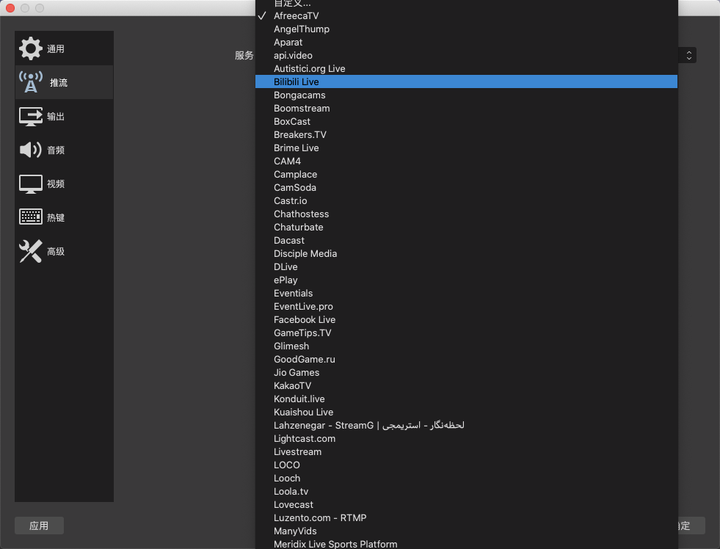Viewport: 720px width, 549px height.
Task: Choose Kuaishou Live service
Action: 466,412
